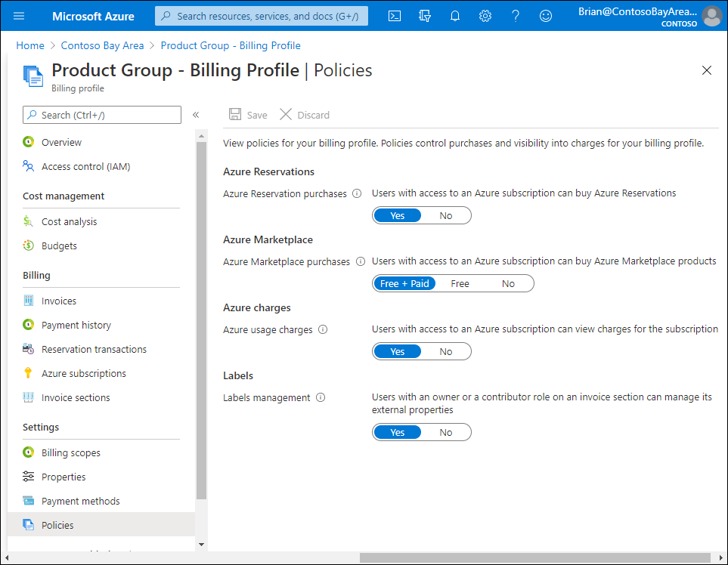Set Labels management to No
The width and height of the screenshot is (728, 565).
446,432
